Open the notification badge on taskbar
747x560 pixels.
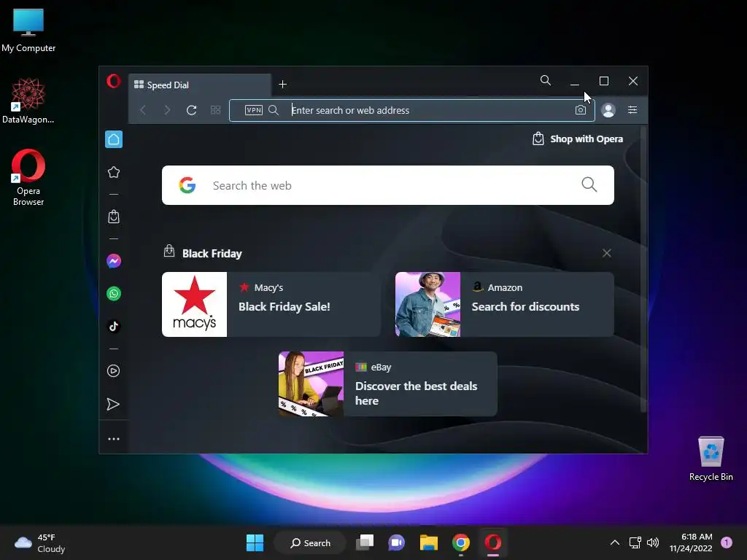[x=727, y=542]
